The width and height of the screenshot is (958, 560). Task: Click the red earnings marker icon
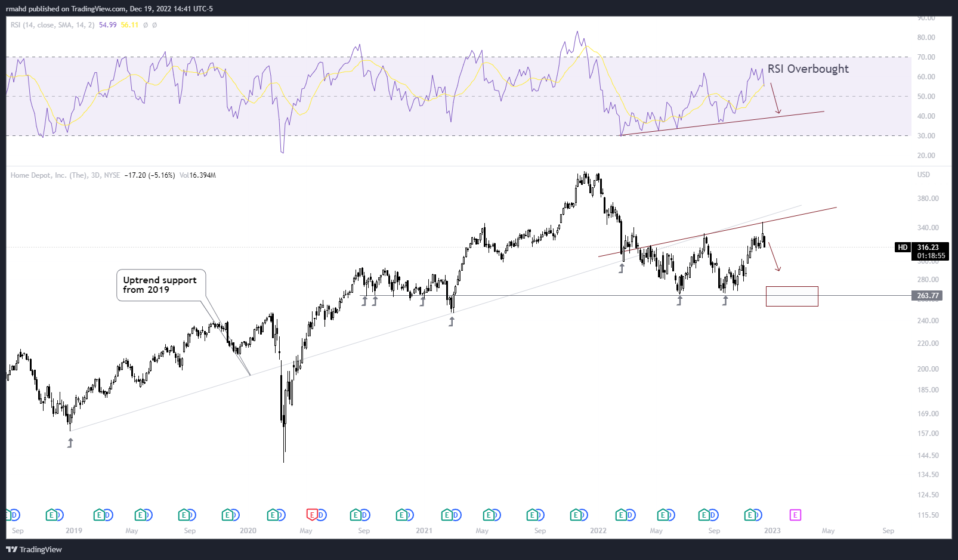tap(311, 515)
